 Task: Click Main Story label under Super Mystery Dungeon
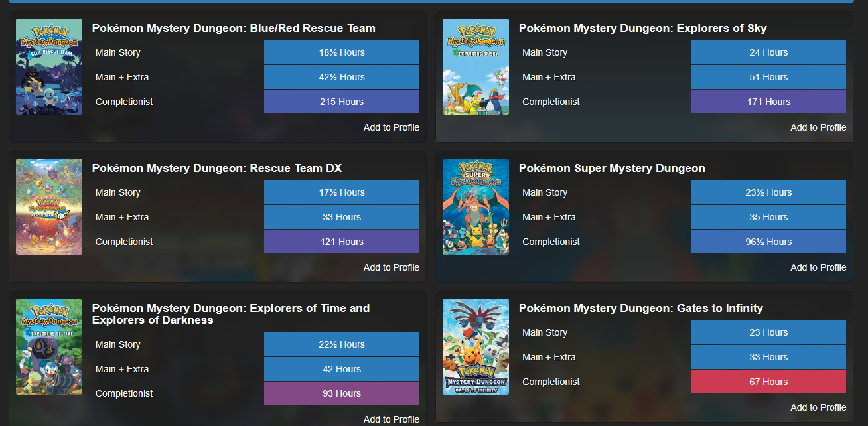coord(545,192)
